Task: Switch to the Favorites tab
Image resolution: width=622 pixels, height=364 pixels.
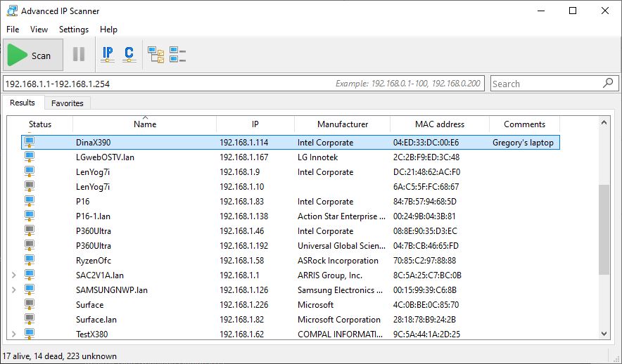Action: tap(68, 103)
